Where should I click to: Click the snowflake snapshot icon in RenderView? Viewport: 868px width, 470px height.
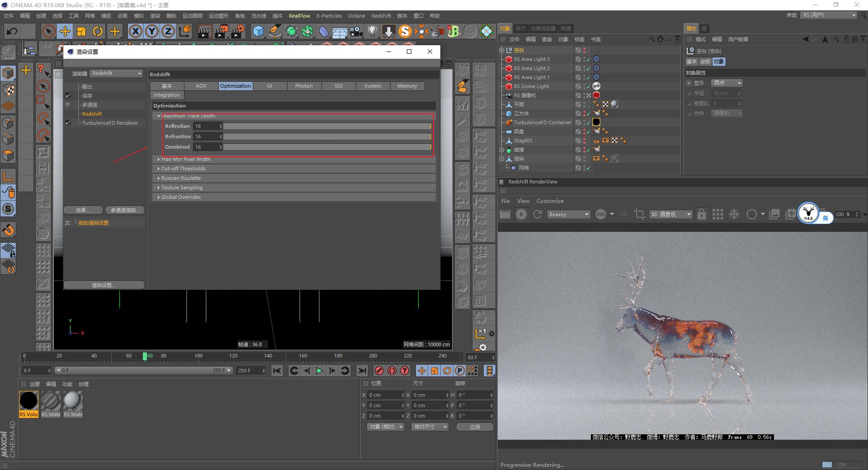(734, 214)
